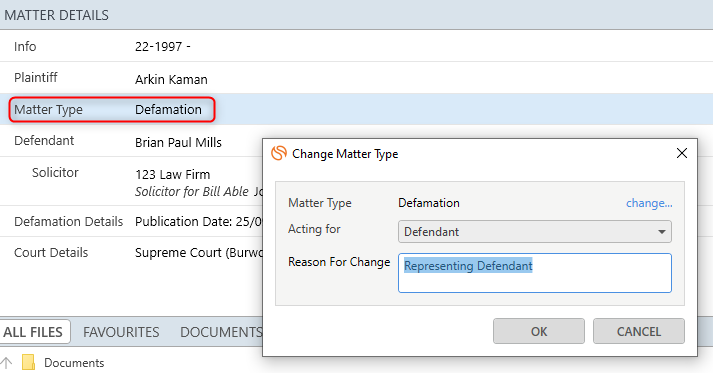The width and height of the screenshot is (713, 373).
Task: Click into the Reason For Change text box
Action: click(535, 273)
